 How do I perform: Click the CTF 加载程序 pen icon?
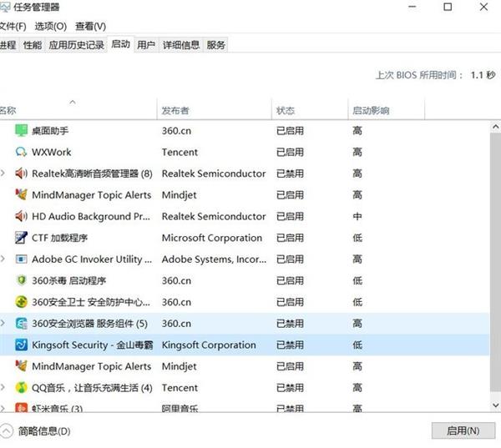click(x=22, y=238)
